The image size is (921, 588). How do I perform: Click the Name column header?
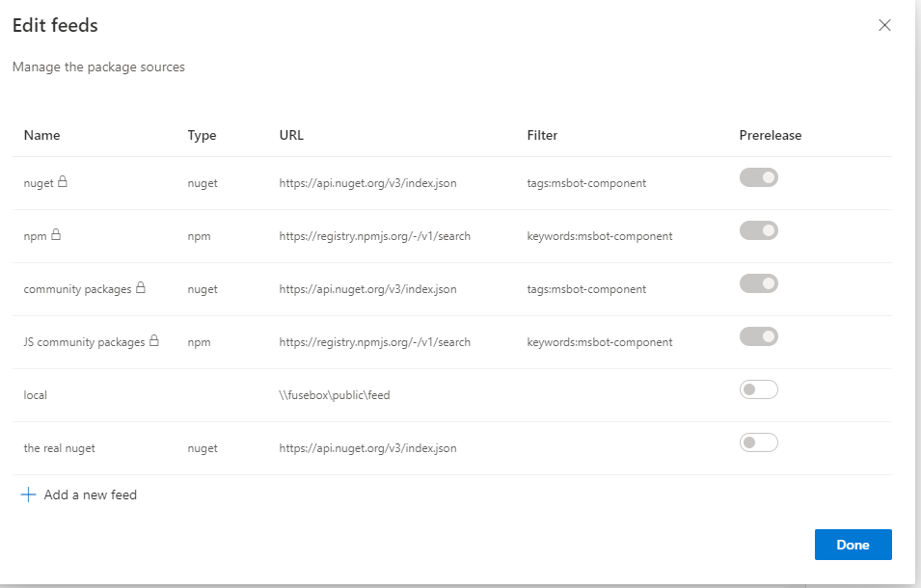[41, 135]
